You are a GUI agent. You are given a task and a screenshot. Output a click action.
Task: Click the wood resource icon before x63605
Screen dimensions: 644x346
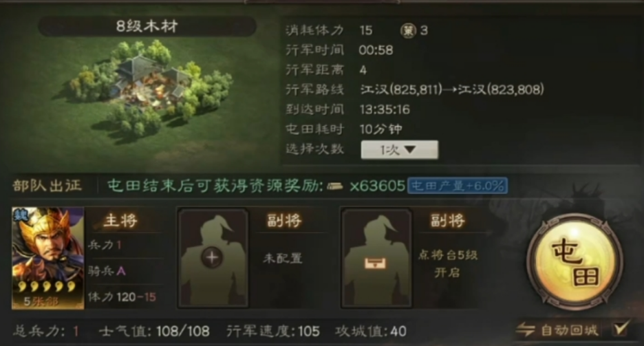pos(335,186)
